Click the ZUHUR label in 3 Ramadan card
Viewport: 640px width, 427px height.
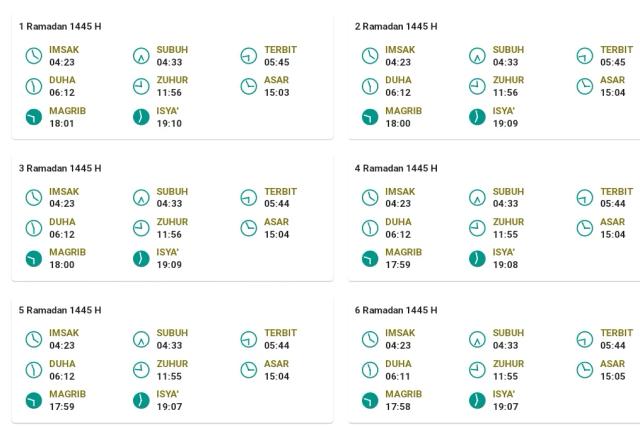coord(172,222)
